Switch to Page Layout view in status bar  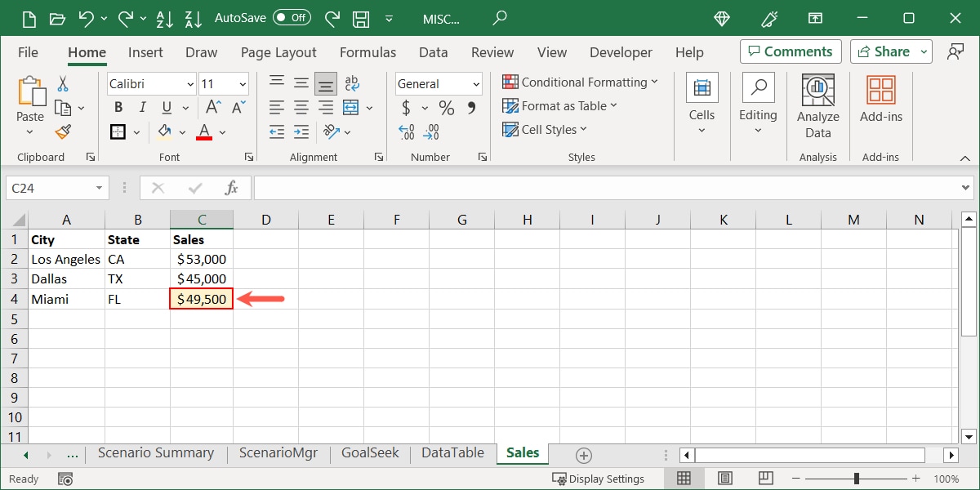pos(724,478)
